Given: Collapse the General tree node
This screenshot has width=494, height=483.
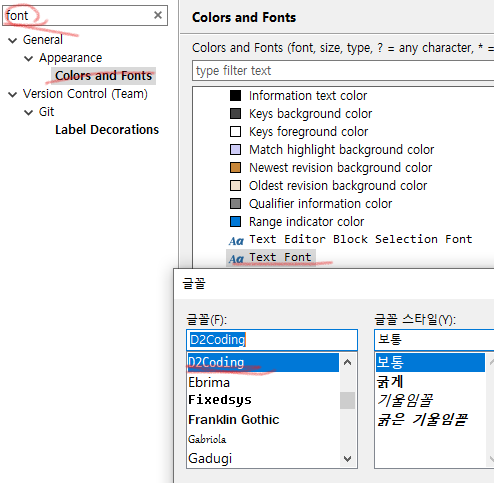Looking at the screenshot, I should click(13, 41).
